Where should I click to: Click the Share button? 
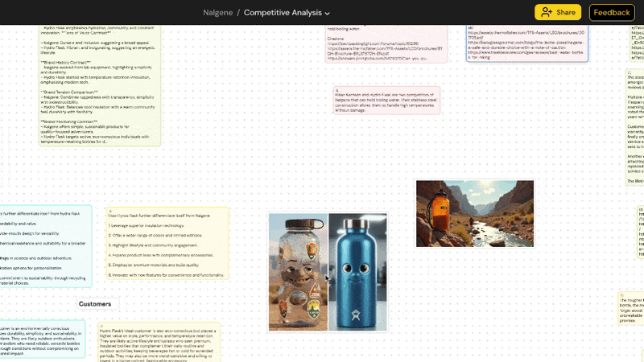pos(557,12)
